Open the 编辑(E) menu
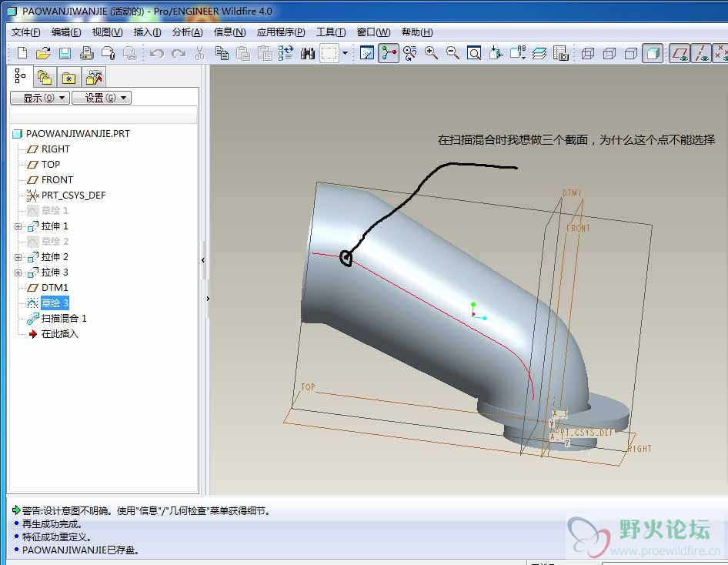This screenshot has width=728, height=565. pyautogui.click(x=66, y=32)
